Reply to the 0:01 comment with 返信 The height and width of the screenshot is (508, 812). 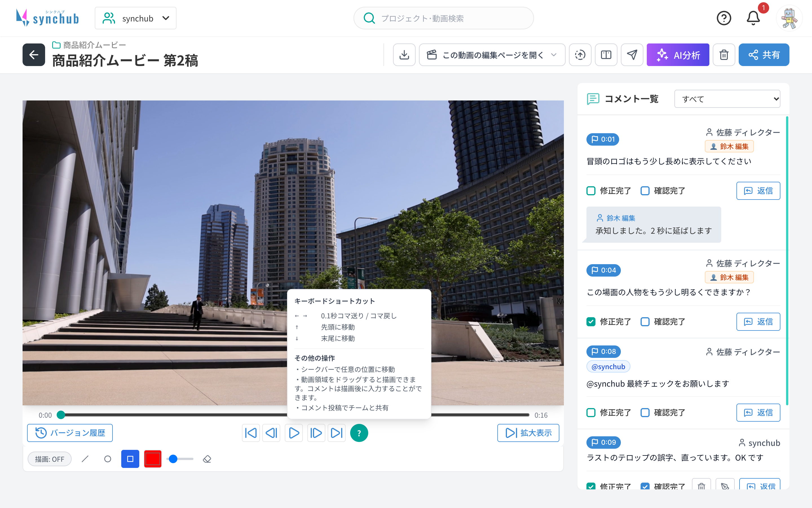click(x=758, y=190)
